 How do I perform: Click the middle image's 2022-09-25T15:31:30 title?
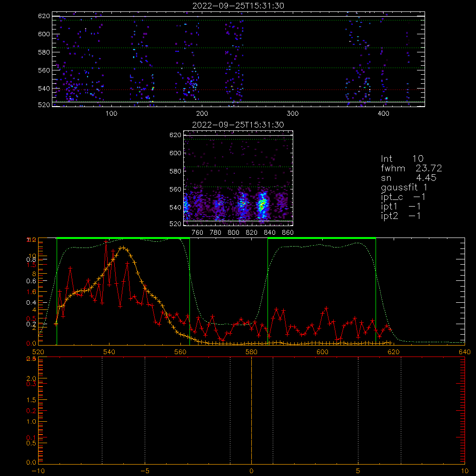(x=238, y=125)
